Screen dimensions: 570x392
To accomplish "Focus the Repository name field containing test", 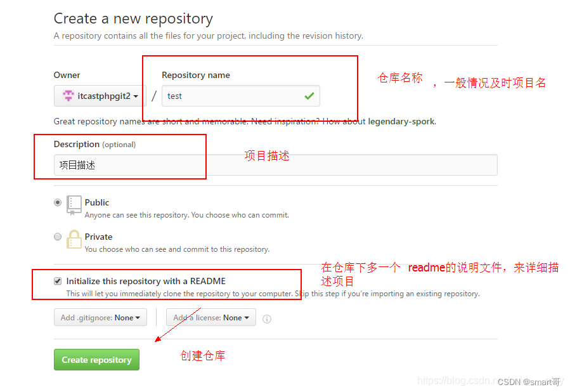I will coord(241,96).
